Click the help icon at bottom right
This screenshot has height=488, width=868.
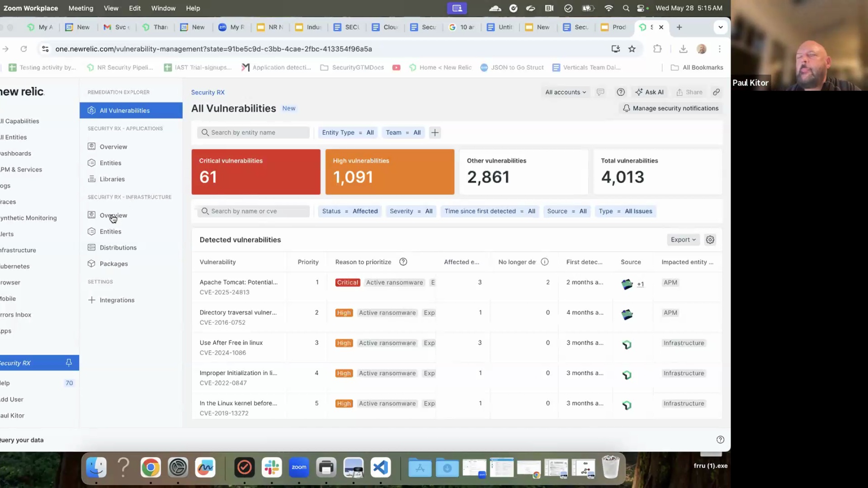pos(720,440)
